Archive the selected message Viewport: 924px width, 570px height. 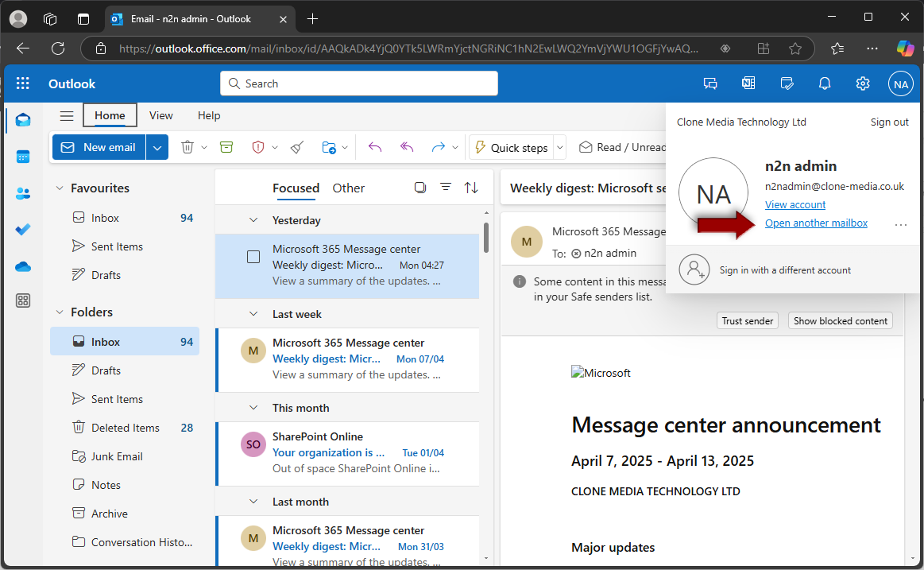(x=226, y=147)
